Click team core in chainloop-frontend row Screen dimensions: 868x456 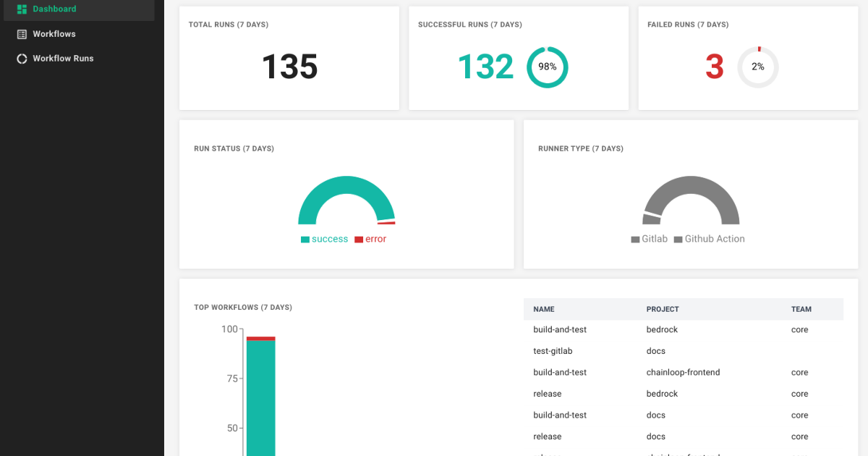point(800,372)
